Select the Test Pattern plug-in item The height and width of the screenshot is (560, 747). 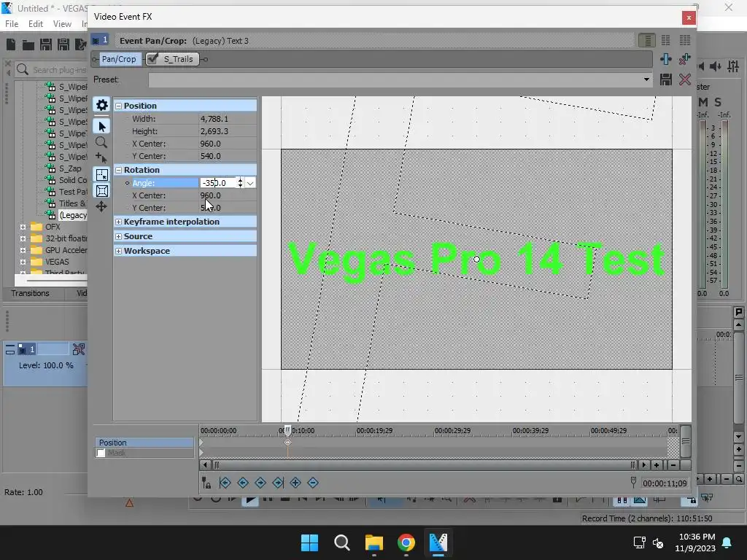[72, 192]
